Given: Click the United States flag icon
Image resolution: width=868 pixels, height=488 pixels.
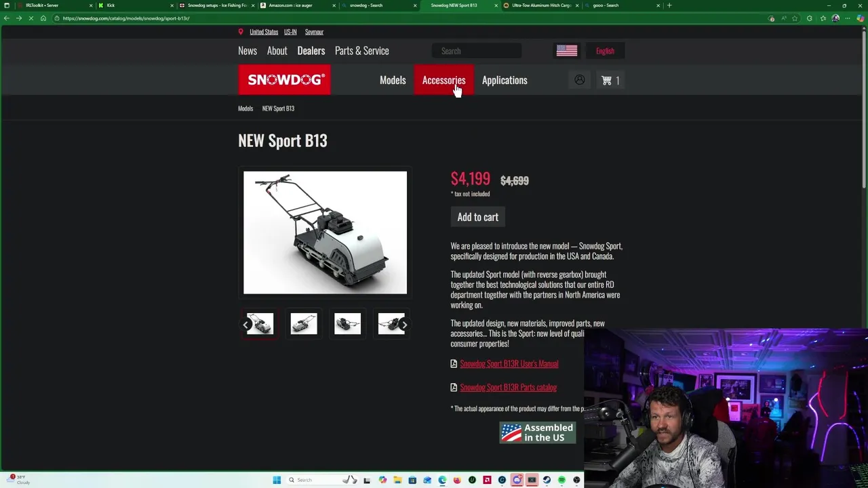Looking at the screenshot, I should (567, 51).
